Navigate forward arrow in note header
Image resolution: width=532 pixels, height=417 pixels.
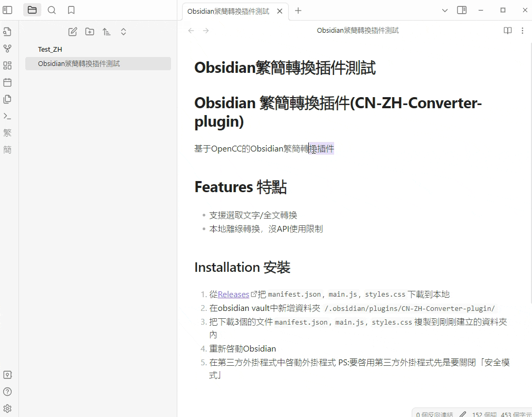coord(206,31)
